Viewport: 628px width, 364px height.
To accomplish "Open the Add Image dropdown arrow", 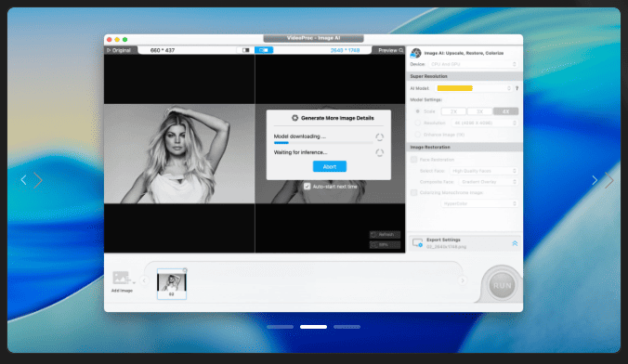I will pyautogui.click(x=134, y=282).
